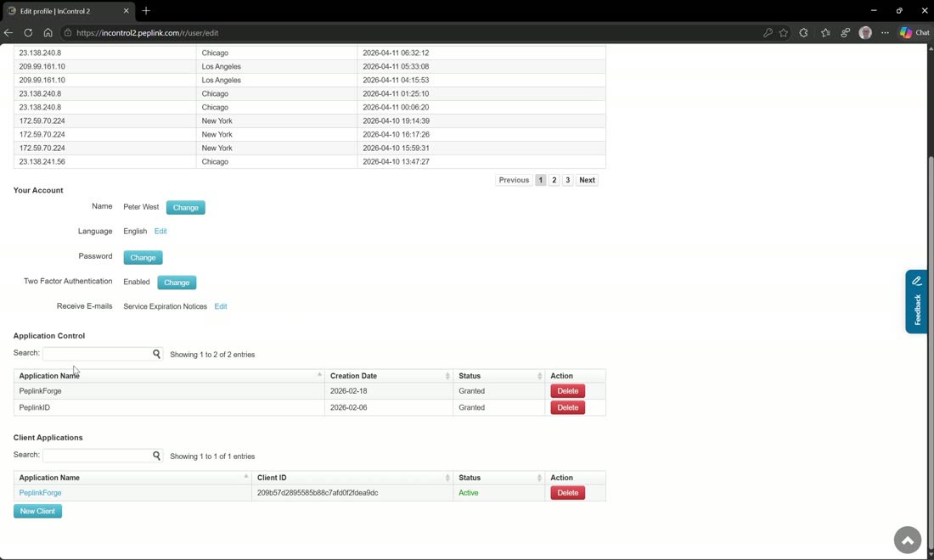Open a new browser tab
The image size is (934, 560).
point(146,11)
